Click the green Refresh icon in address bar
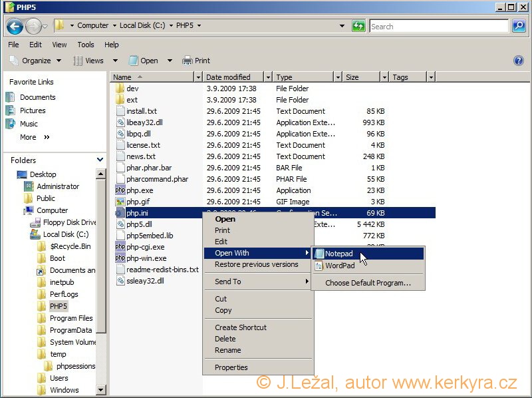Screen dimensions: 532x398 358,26
